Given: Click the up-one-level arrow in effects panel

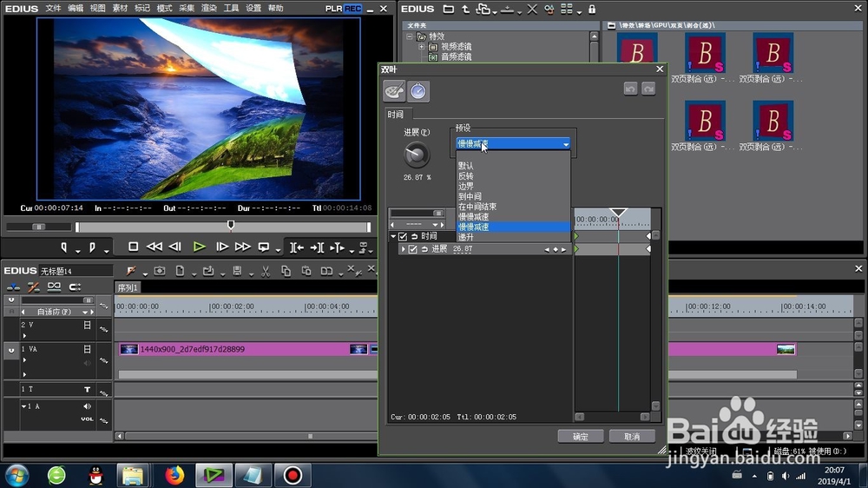Looking at the screenshot, I should click(465, 9).
